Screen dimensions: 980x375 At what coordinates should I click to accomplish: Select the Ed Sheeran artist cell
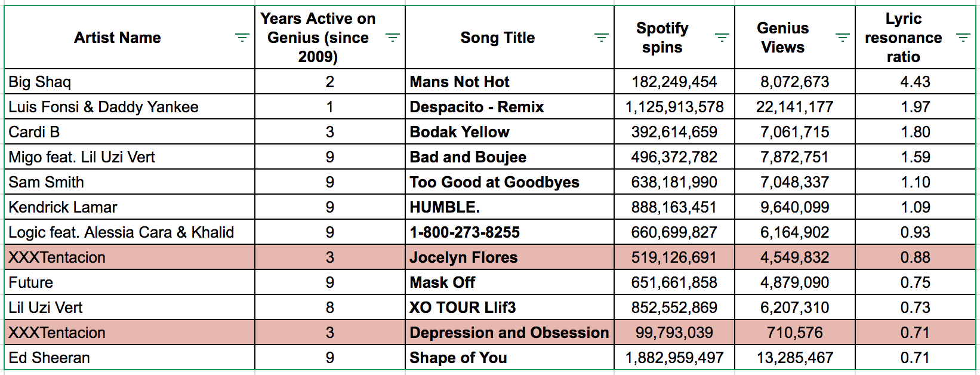pyautogui.click(x=130, y=357)
